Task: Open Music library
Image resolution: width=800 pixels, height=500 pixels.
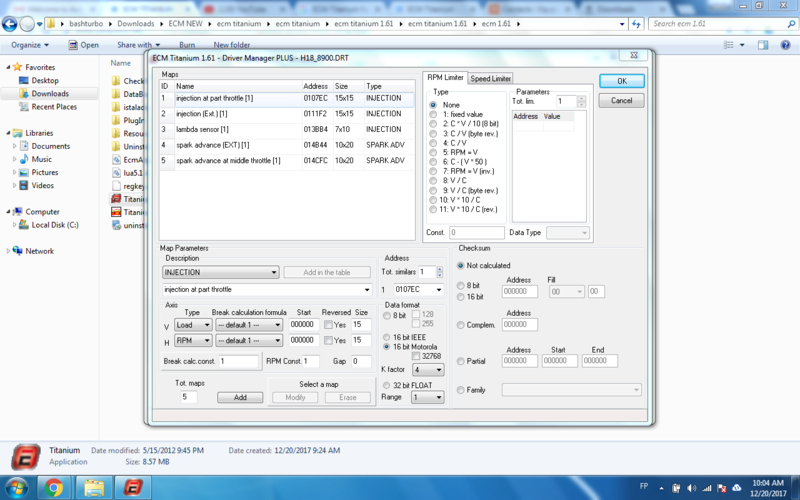Action: 42,159
